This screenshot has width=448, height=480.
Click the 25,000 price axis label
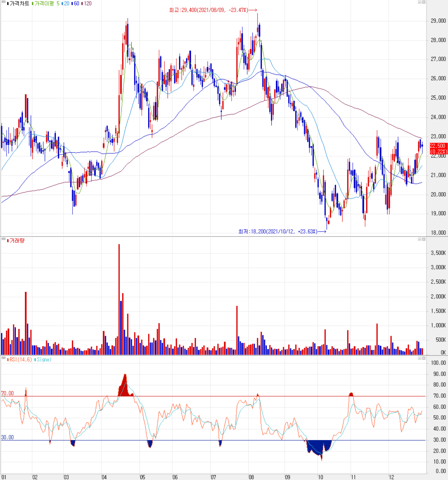pos(438,98)
